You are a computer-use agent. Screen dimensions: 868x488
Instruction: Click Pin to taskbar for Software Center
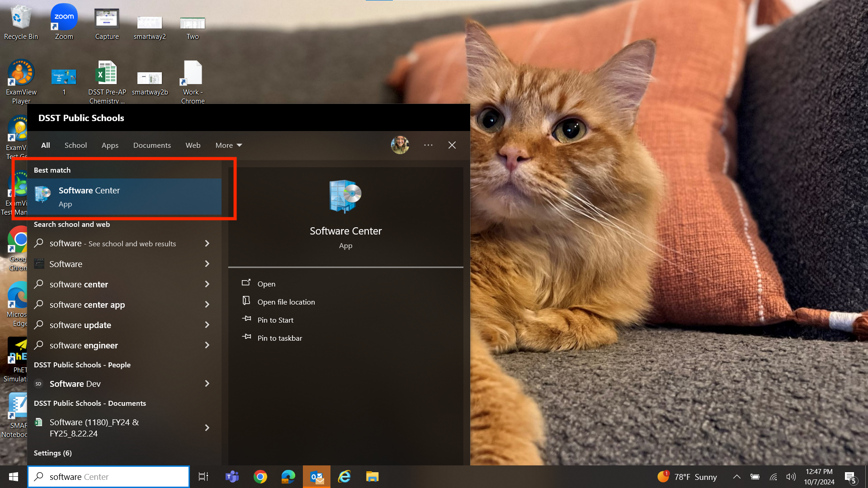(280, 338)
